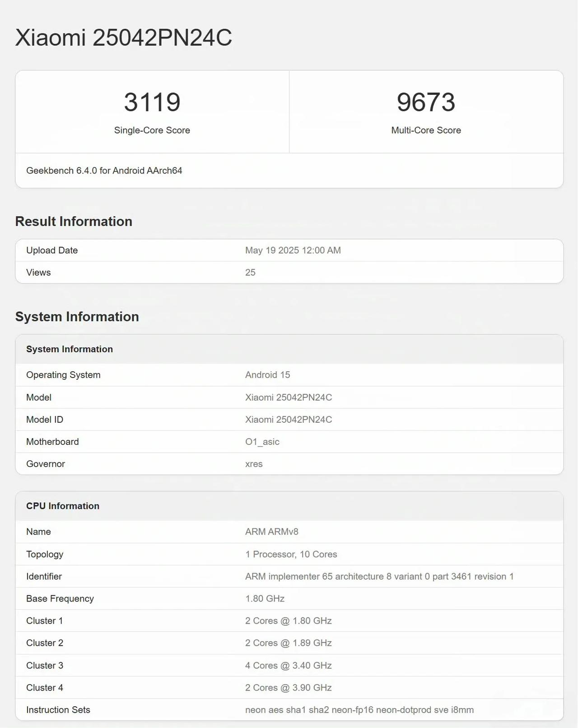The width and height of the screenshot is (578, 728).
Task: Select Xiaomi 25042PN24C in the Model ID row
Action: 289,420
